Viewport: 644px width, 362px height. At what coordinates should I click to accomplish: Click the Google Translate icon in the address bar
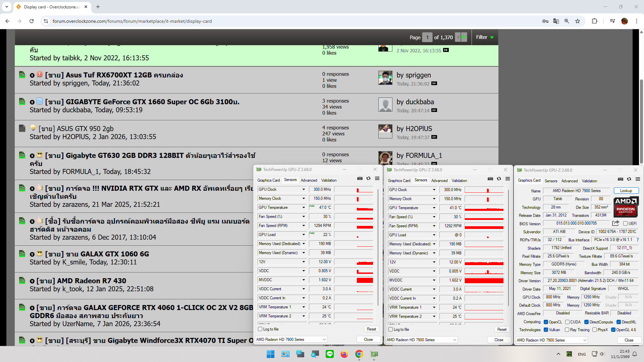tap(556, 21)
